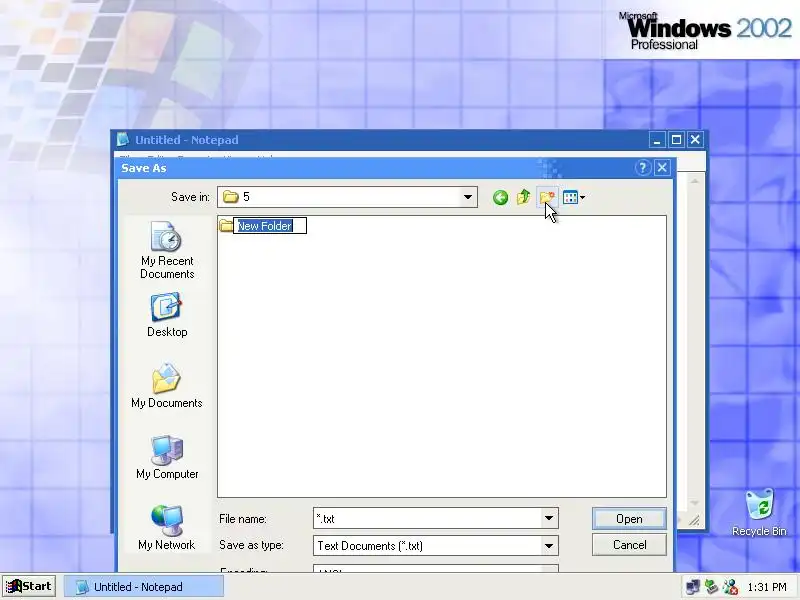This screenshot has height=600, width=800.
Task: Open My Recent Documents in places bar
Action: coord(167,251)
